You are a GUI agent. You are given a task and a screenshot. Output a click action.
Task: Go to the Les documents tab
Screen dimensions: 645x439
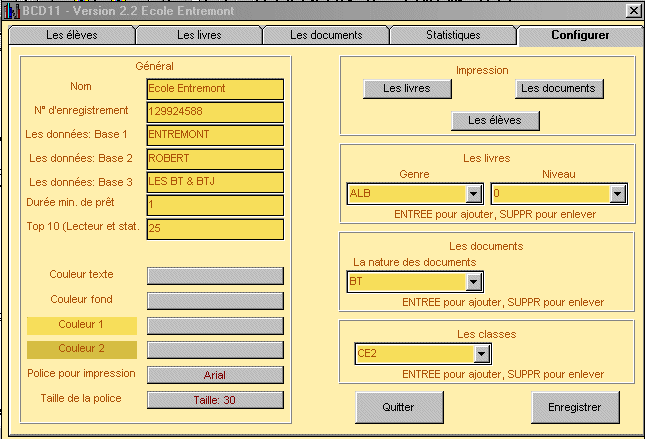325,35
